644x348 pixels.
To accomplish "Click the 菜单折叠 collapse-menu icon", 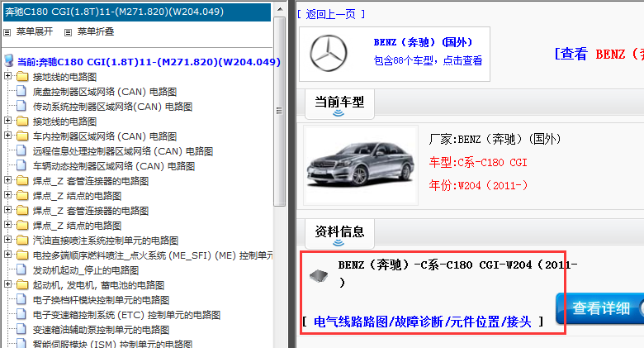I will [69, 32].
